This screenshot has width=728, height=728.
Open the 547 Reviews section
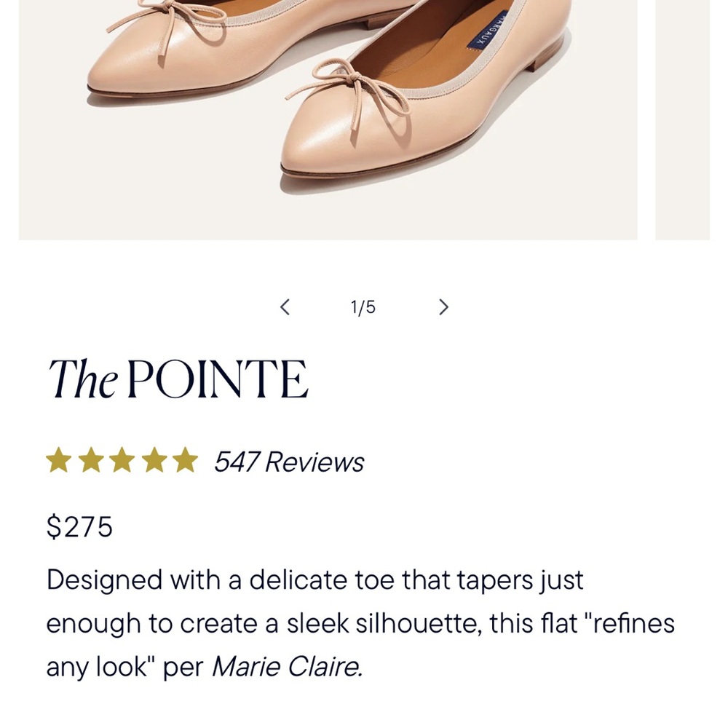pyautogui.click(x=287, y=462)
